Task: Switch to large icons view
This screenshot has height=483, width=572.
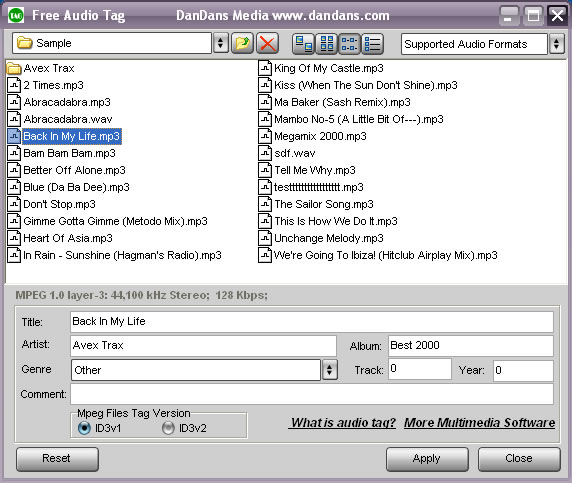Action: click(x=303, y=44)
